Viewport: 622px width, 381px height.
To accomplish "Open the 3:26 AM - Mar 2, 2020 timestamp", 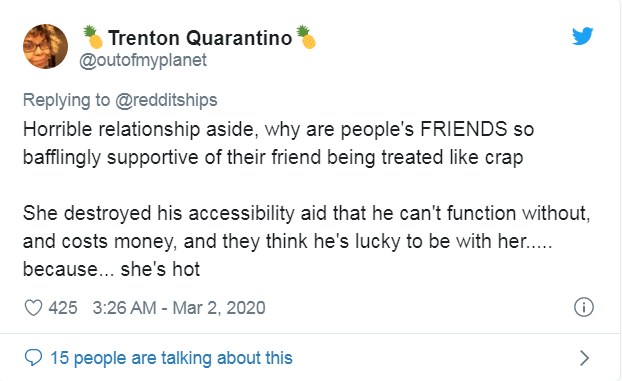I will pos(179,308).
